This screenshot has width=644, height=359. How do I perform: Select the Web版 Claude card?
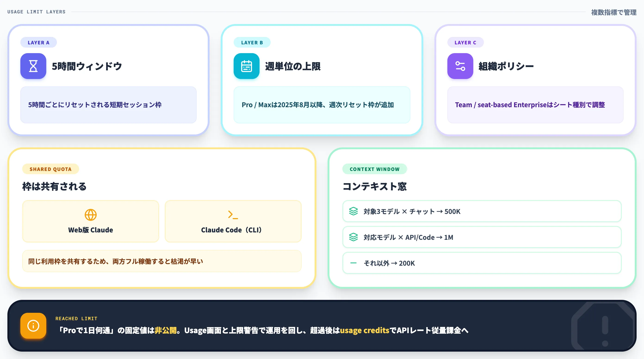[x=90, y=221]
